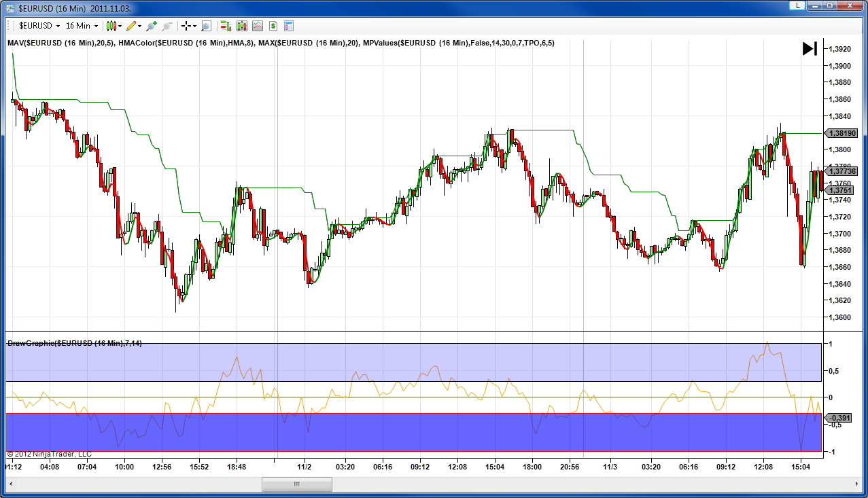Click the 1,38190 price marker label
The image size is (868, 498).
click(x=841, y=134)
